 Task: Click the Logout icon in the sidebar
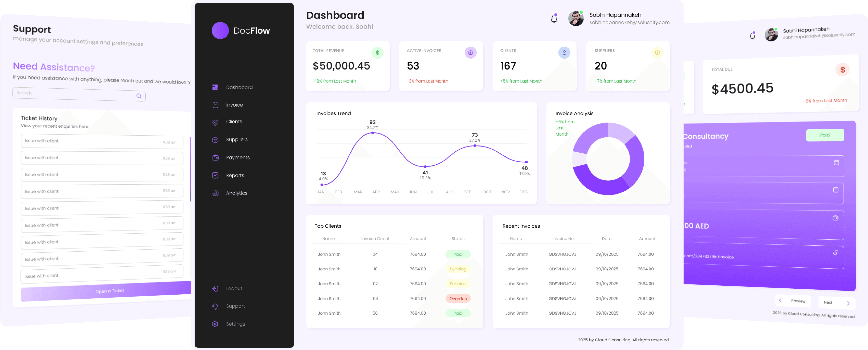point(215,288)
